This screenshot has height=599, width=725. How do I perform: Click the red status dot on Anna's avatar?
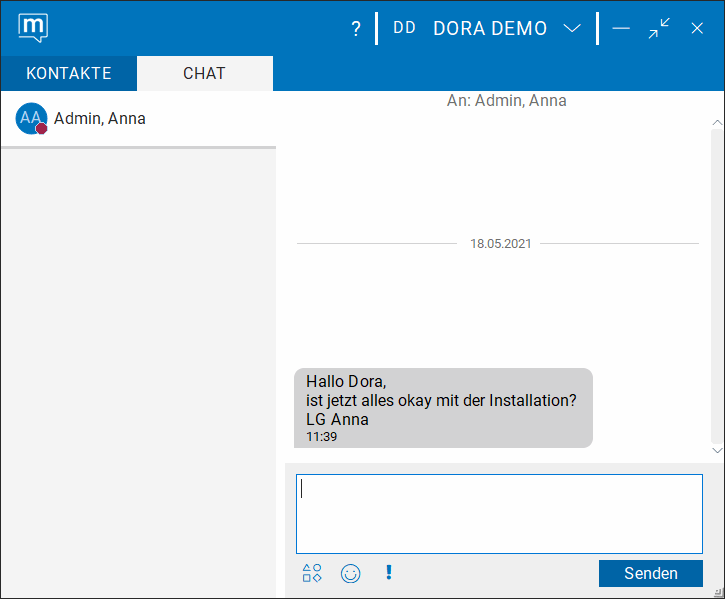tap(42, 129)
